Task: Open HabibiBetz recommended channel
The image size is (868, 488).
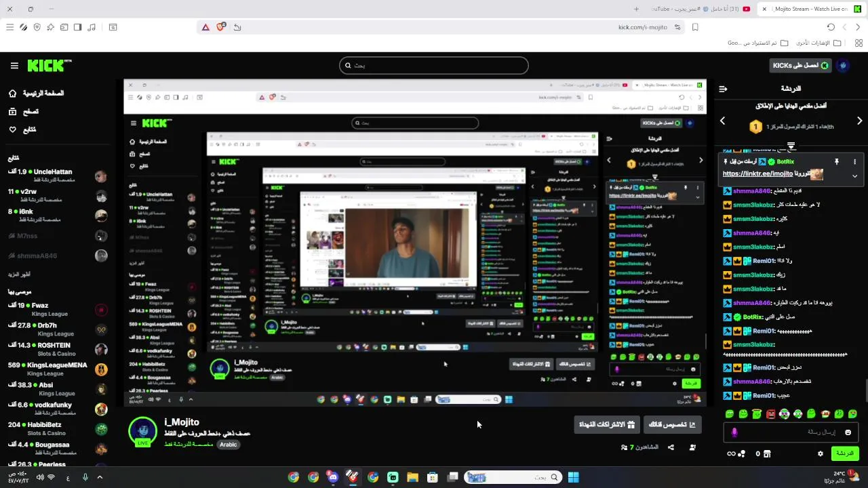Action: tap(57, 428)
